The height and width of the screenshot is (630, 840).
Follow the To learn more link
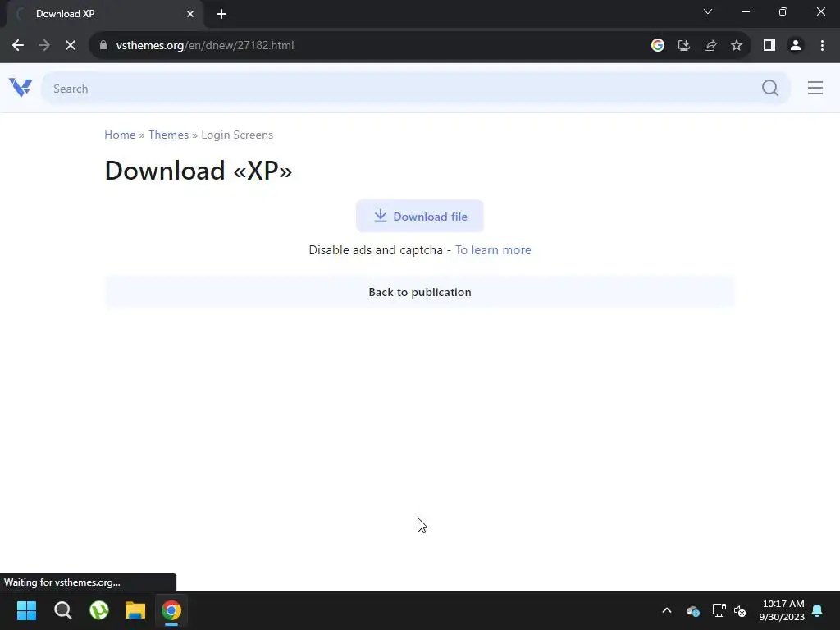(493, 250)
